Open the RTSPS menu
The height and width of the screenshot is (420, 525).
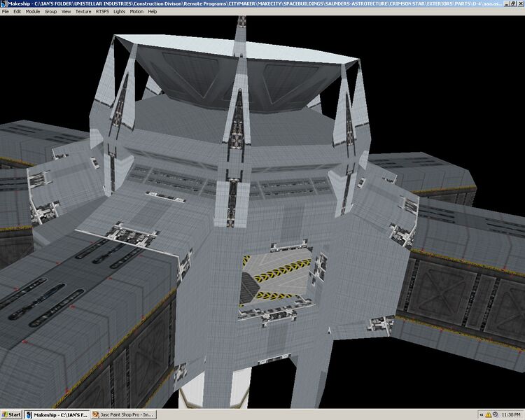coord(102,11)
